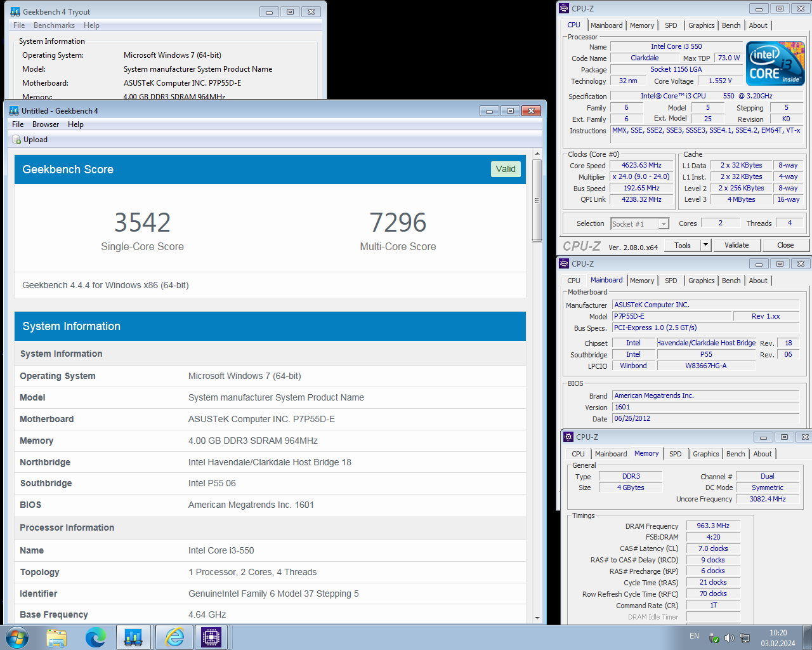Click the Valid badge in Geekbench Score
The width and height of the screenshot is (812, 650).
click(506, 169)
